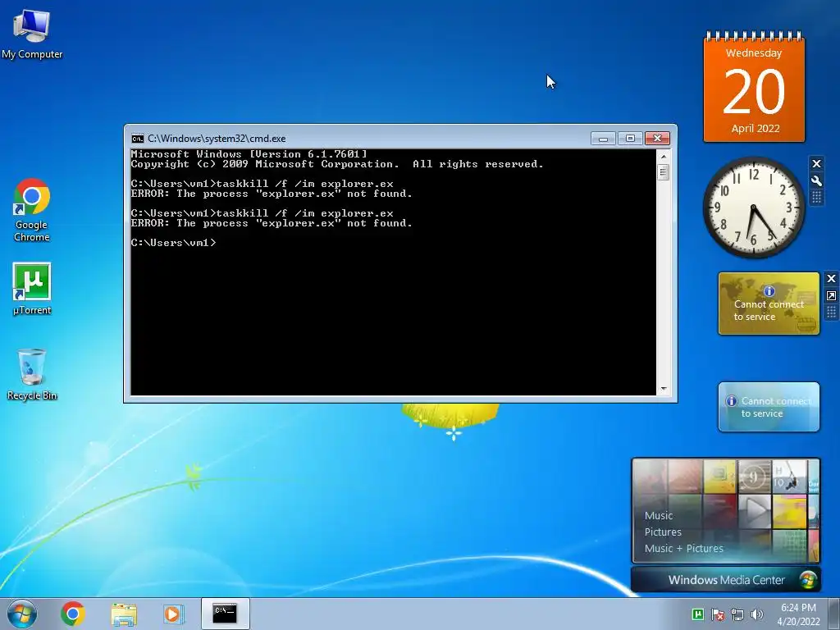Open Google Chrome desktop shortcut

(32, 210)
